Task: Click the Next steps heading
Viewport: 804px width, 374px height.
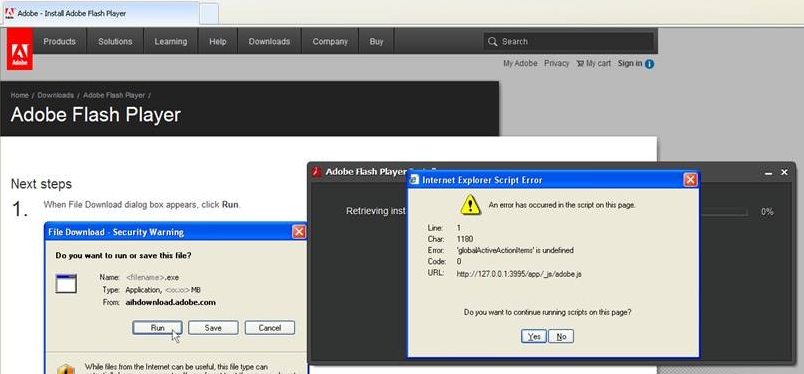Action: point(42,184)
